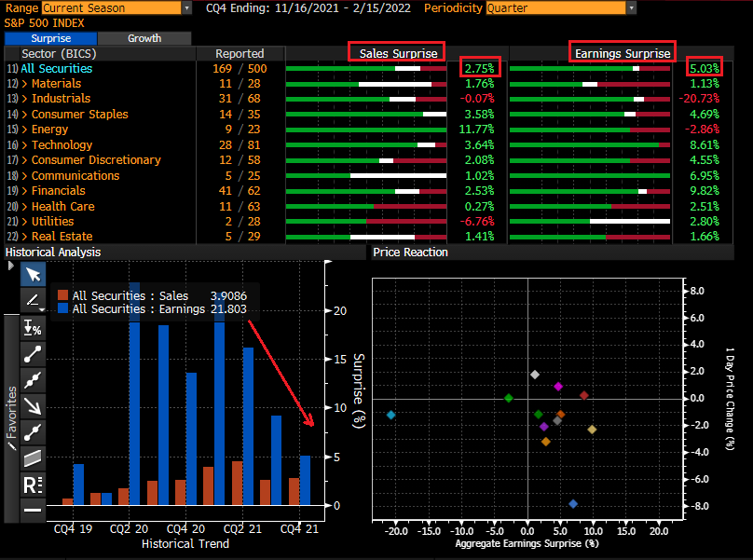753x560 pixels.
Task: Select the cursor pointer tool
Action: 33,274
